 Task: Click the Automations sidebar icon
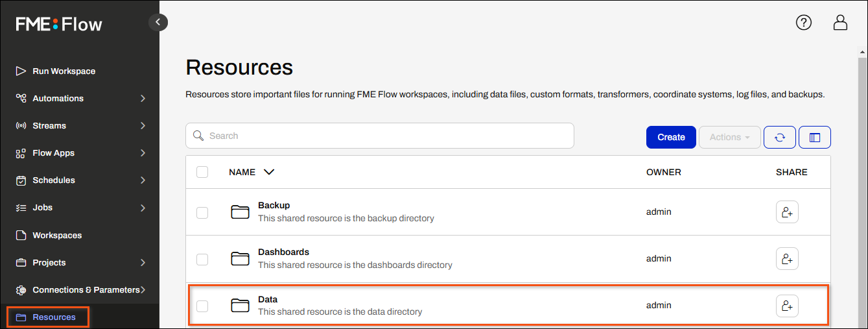coord(21,99)
